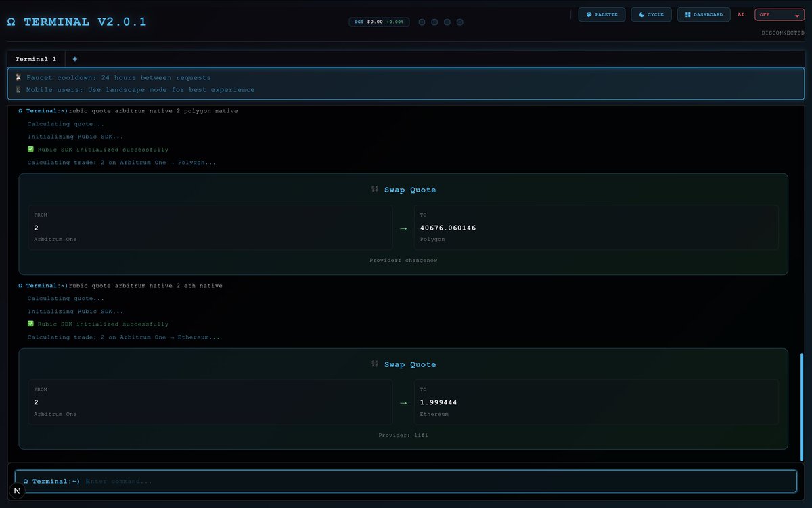Click the eth native quote command line
The width and height of the screenshot is (812, 508).
click(x=120, y=285)
